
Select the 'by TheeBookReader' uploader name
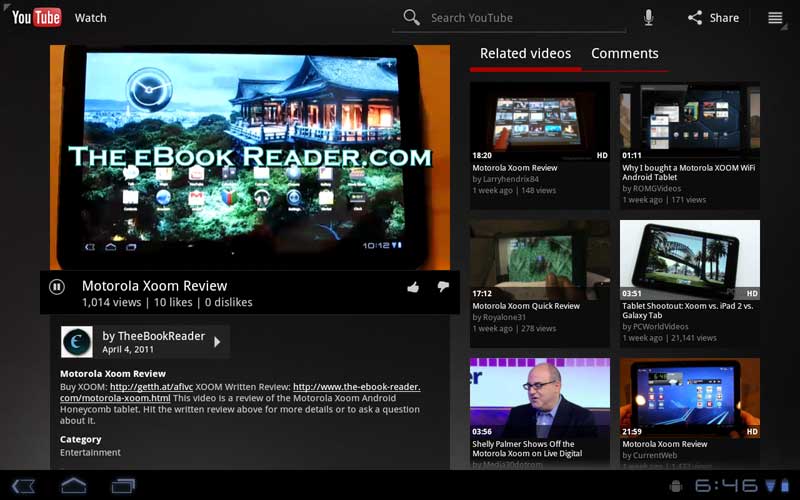(154, 336)
